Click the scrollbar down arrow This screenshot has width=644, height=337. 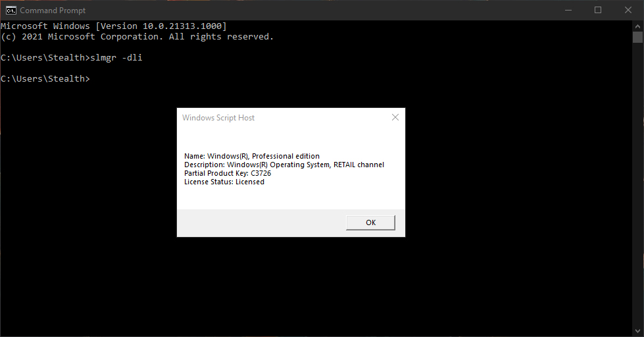pyautogui.click(x=638, y=330)
